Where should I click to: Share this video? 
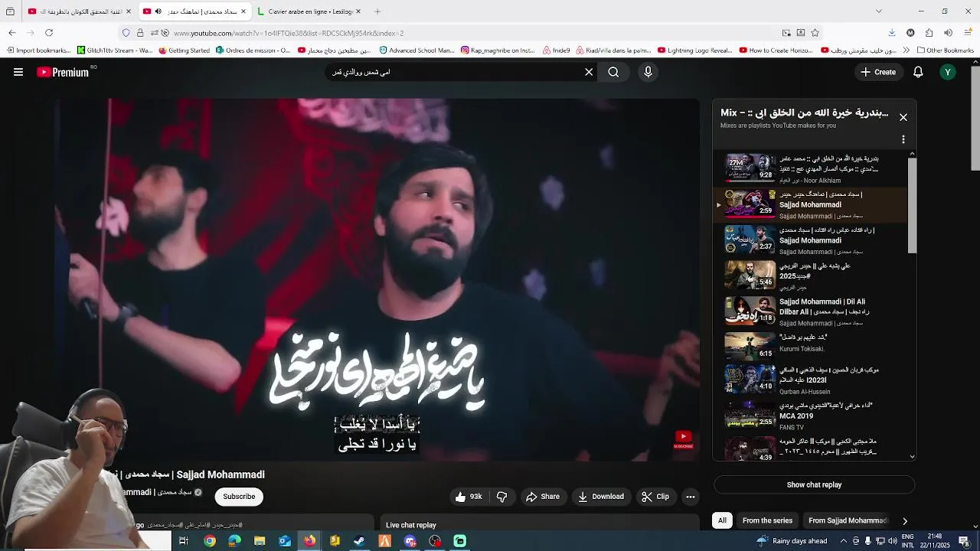[x=543, y=497]
